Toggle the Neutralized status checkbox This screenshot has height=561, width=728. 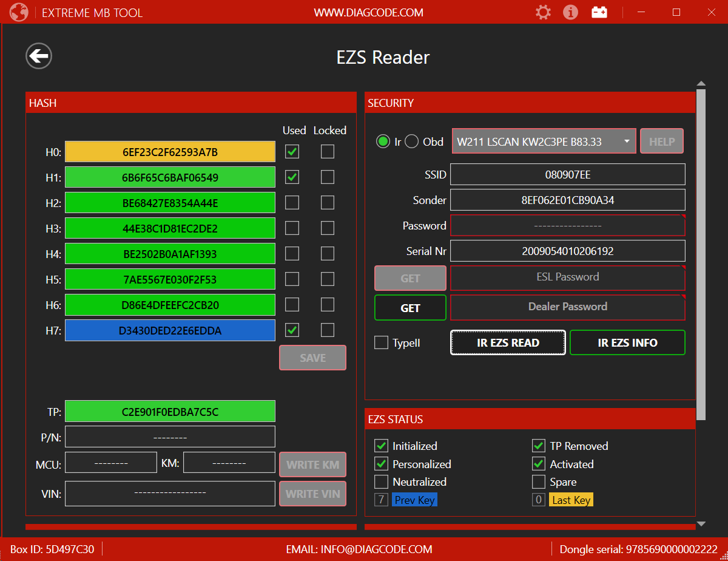pos(381,482)
